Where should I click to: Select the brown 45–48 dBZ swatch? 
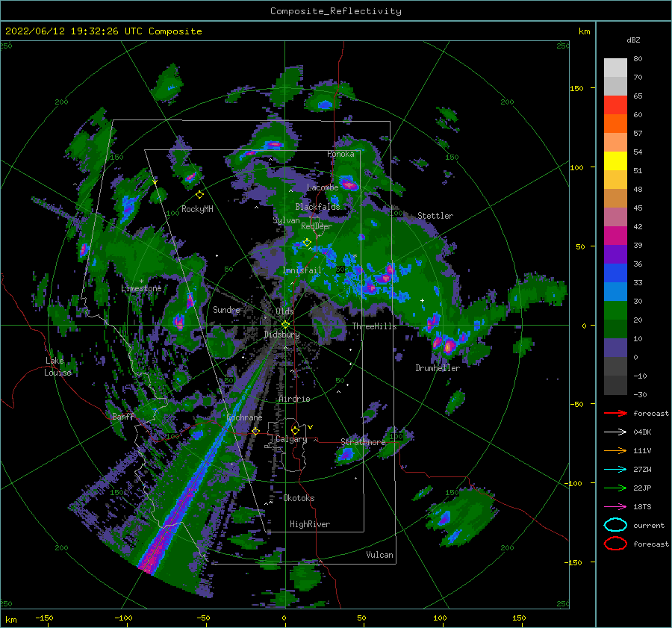point(615,199)
